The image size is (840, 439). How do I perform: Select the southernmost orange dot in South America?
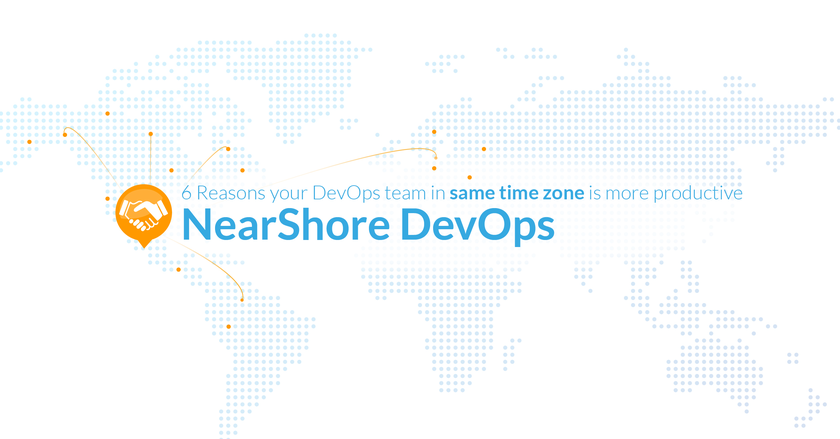click(x=229, y=326)
